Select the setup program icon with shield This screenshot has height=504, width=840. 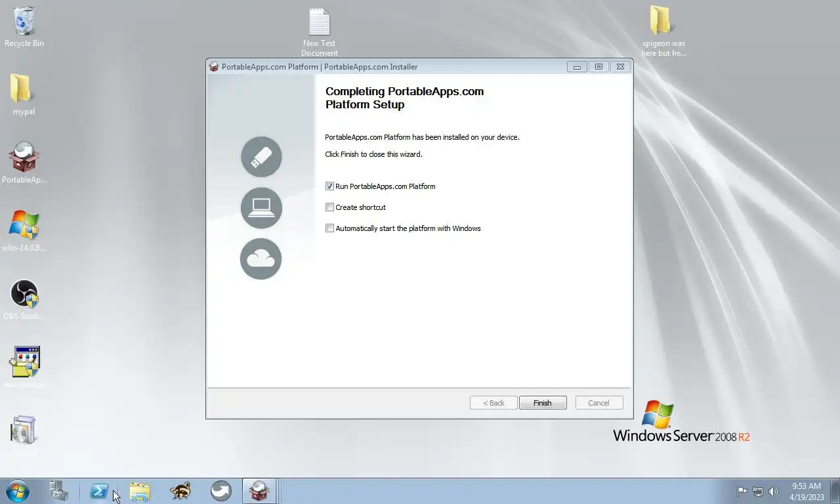(24, 367)
